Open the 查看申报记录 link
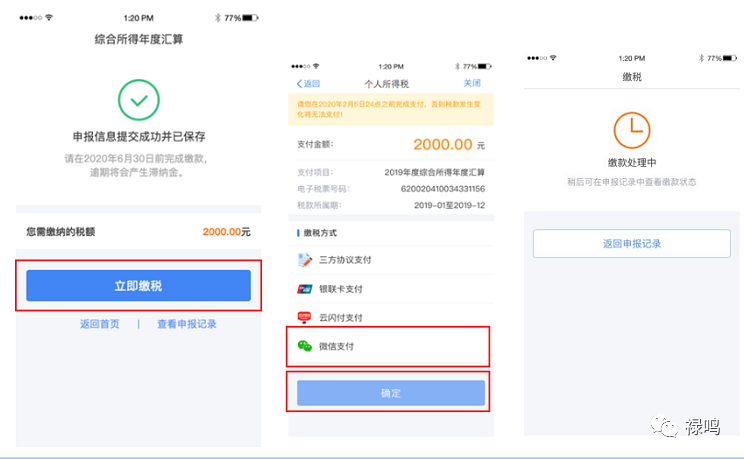Image resolution: width=744 pixels, height=459 pixels. click(187, 324)
